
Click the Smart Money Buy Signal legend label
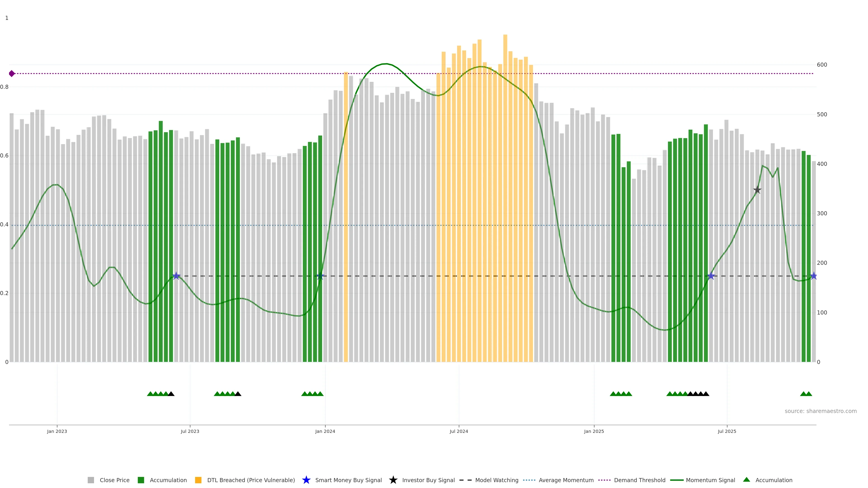tap(348, 480)
